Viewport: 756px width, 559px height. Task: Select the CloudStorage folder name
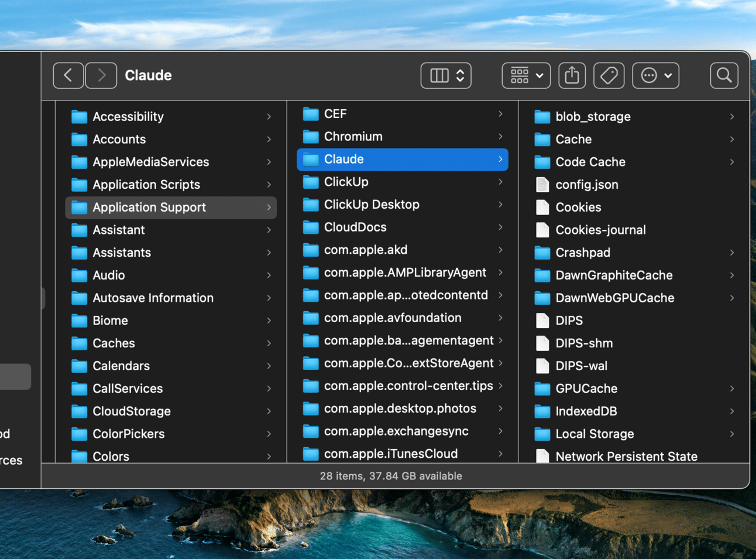(x=132, y=412)
